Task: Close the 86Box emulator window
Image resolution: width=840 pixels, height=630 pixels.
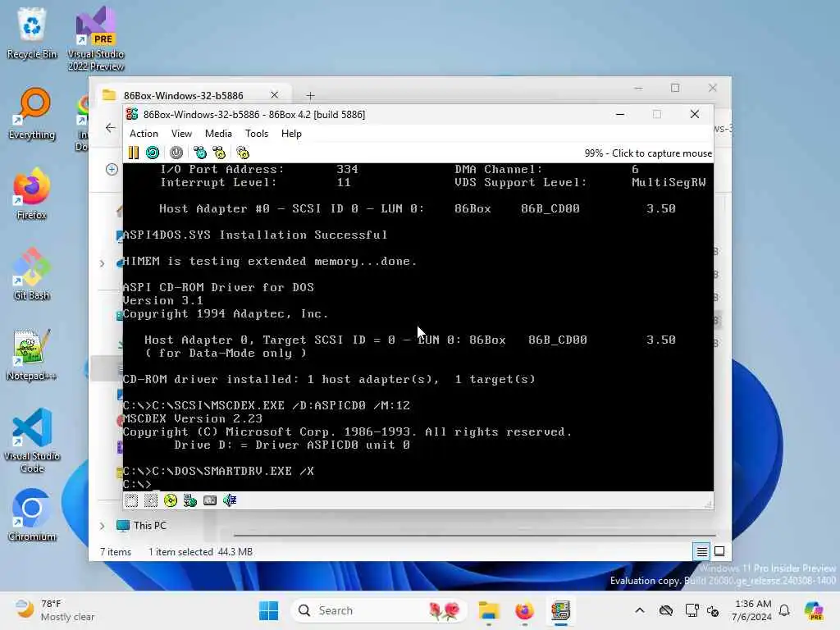Action: 694,114
